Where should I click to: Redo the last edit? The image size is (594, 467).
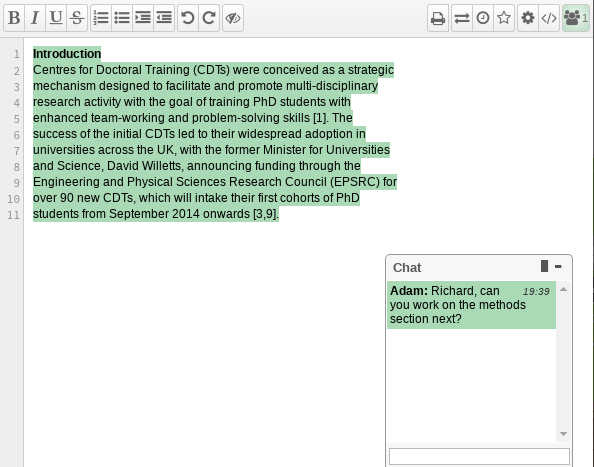(x=209, y=18)
